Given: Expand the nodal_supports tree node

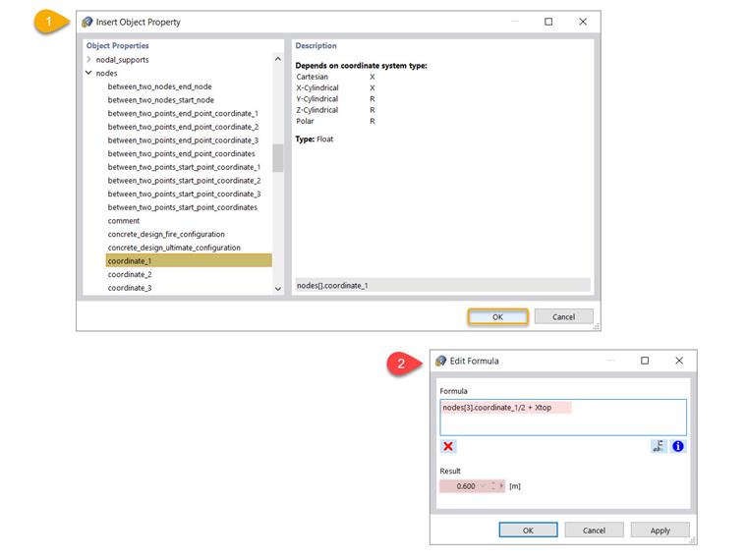Looking at the screenshot, I should coord(89,60).
